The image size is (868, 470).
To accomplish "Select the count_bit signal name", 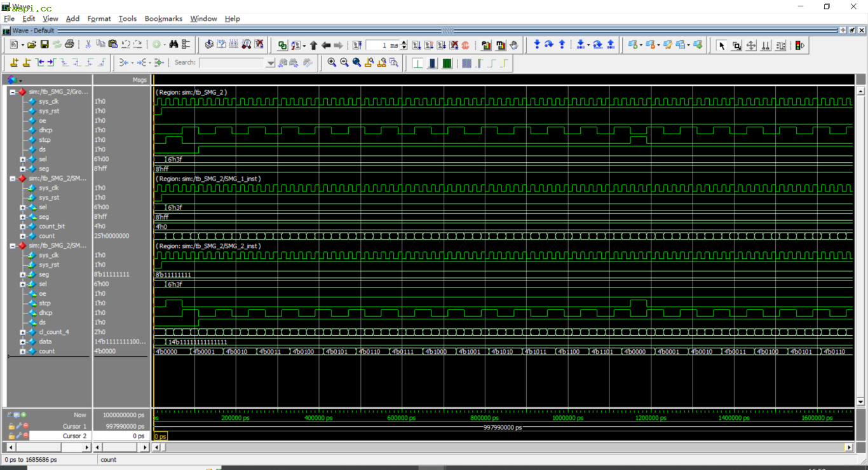I will (51, 226).
